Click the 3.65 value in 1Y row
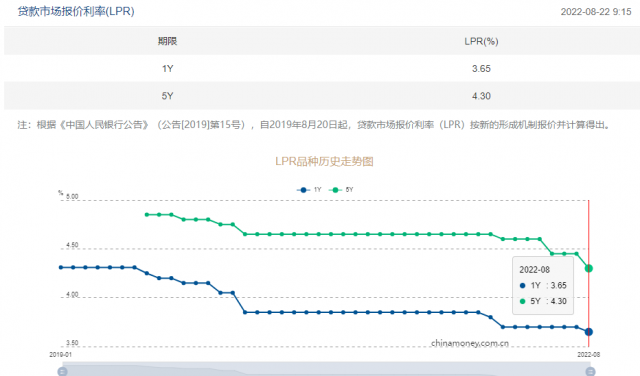 coord(481,69)
